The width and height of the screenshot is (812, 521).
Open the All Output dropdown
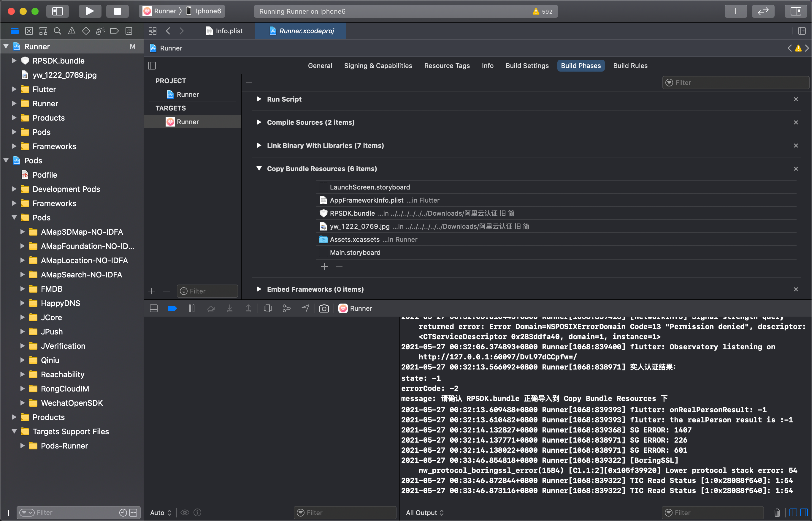coord(425,513)
